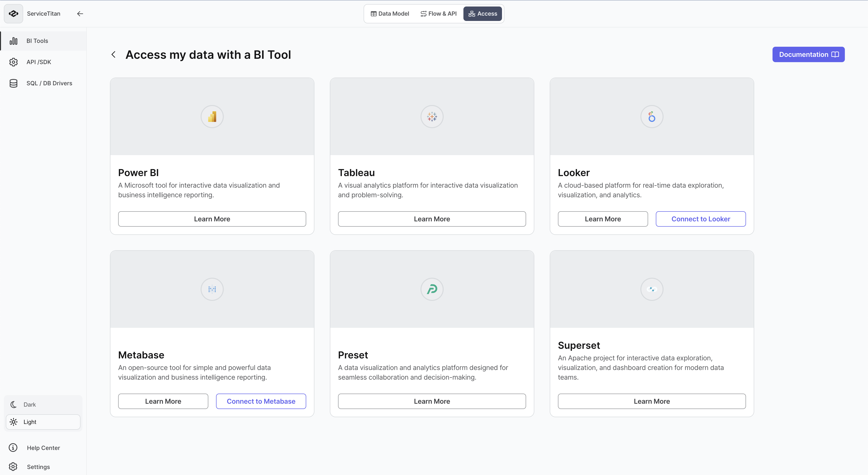Navigate back using the chevron beside the title
Viewport: 868px width, 475px height.
113,54
